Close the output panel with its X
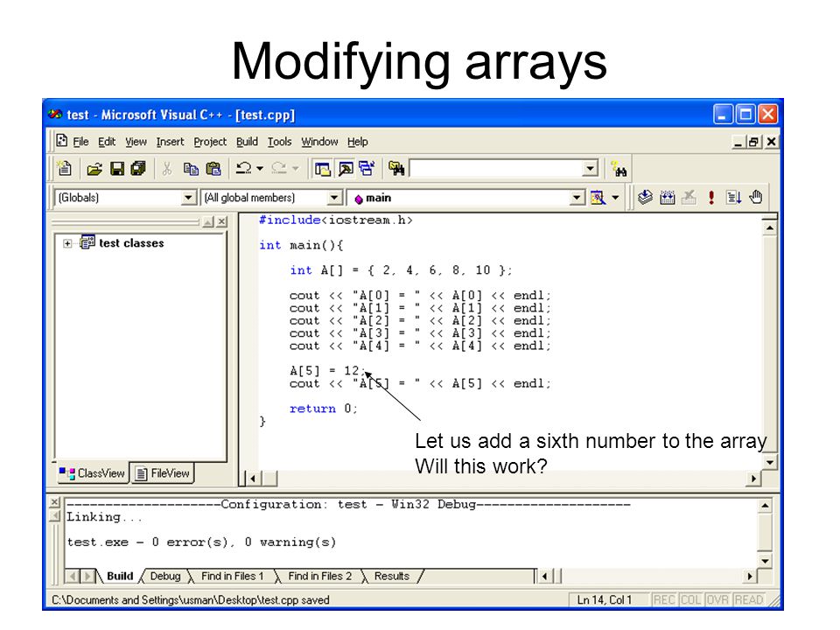Screen dimensions: 840x630 click(x=54, y=502)
